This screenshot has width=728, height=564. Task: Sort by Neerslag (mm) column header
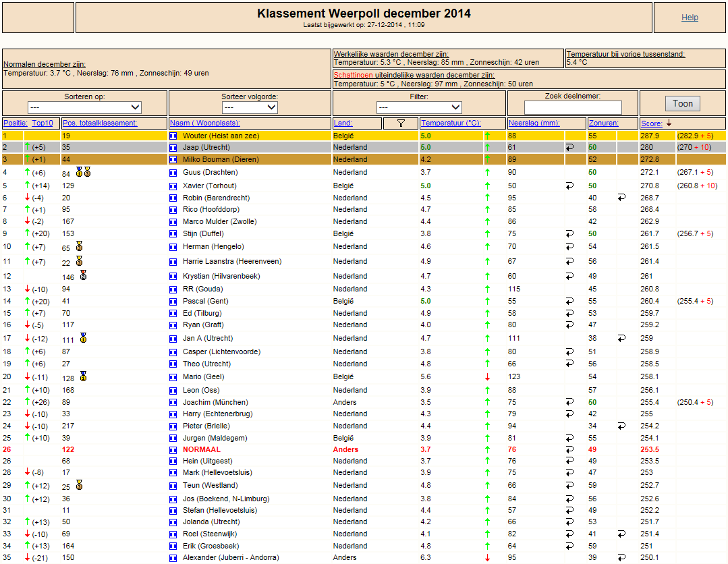pos(534,123)
